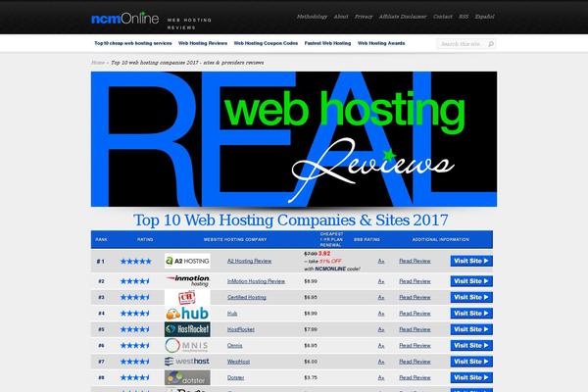
Task: Click the search magnifier icon
Action: click(x=491, y=44)
